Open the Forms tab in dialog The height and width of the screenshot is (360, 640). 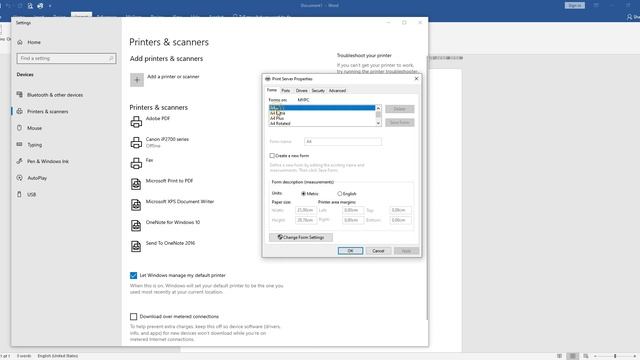(272, 90)
